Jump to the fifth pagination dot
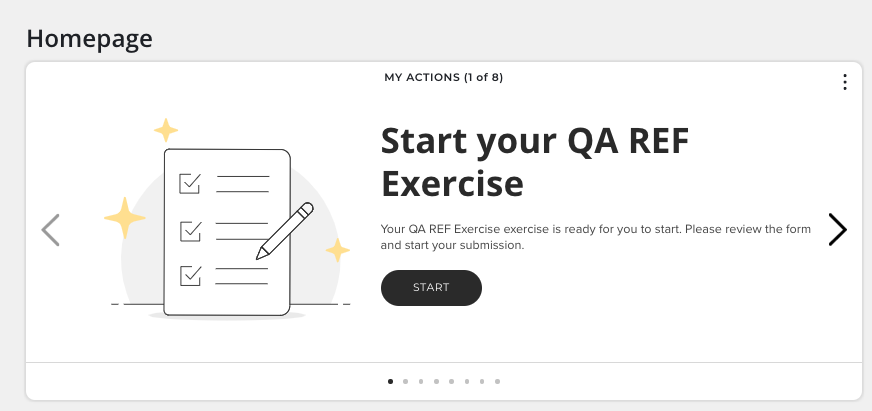Viewport: 872px width, 411px height. click(x=451, y=381)
